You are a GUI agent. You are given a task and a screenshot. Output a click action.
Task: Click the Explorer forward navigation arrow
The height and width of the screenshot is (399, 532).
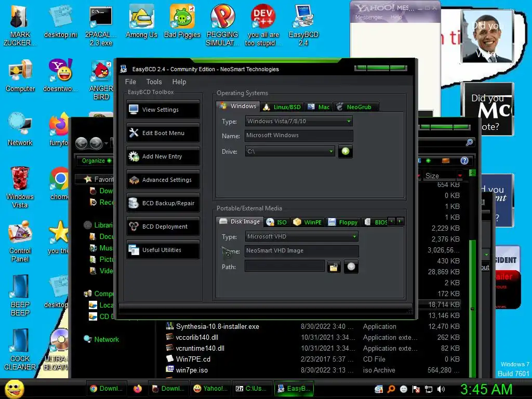point(96,143)
